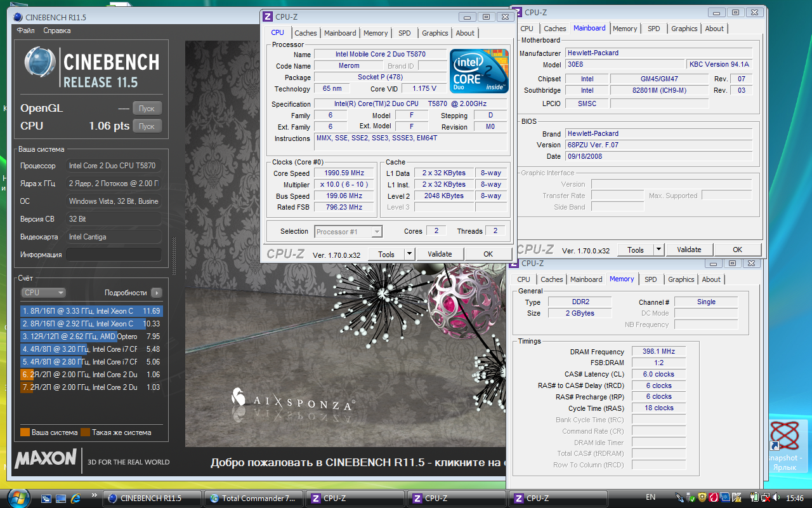
Task: Click CPU-Z icon in Mainboard window title bar
Action: tap(516, 12)
